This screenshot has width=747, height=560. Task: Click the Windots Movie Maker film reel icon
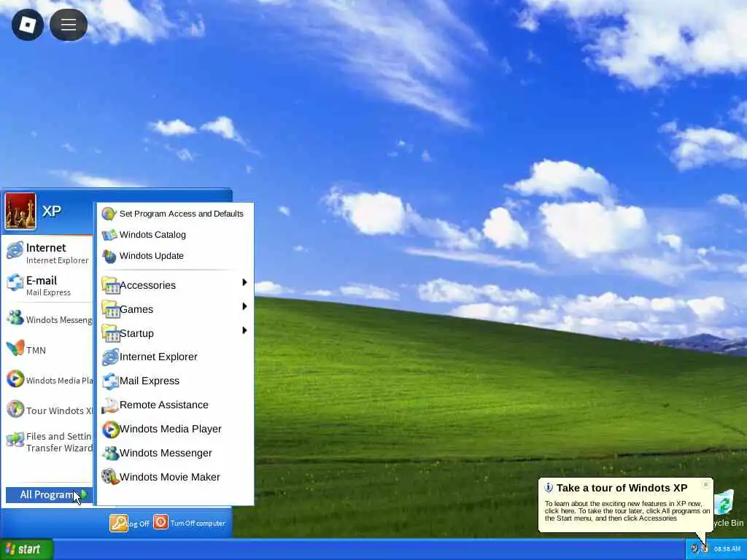[111, 477]
